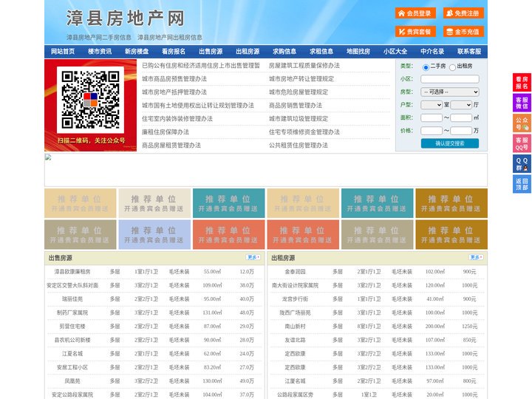The image size is (532, 399).
Task: Open listing 县农机公司新楼
Action: (72, 340)
